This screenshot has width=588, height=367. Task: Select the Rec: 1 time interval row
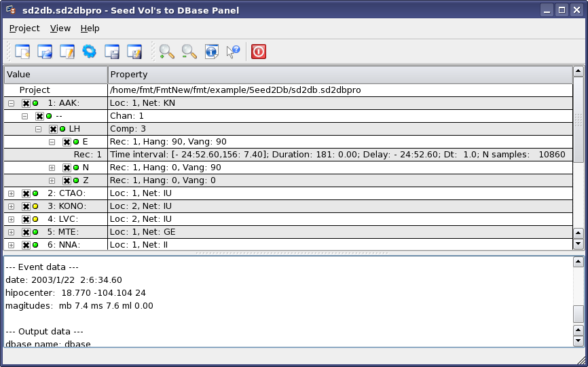pyautogui.click(x=289, y=155)
